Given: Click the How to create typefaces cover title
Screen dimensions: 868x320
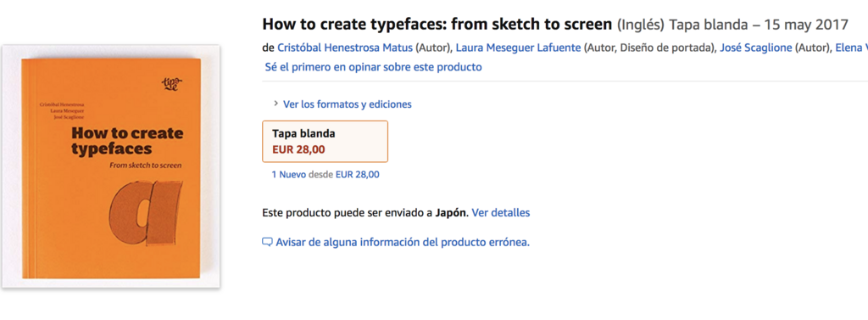Looking at the screenshot, I should click(x=127, y=142).
